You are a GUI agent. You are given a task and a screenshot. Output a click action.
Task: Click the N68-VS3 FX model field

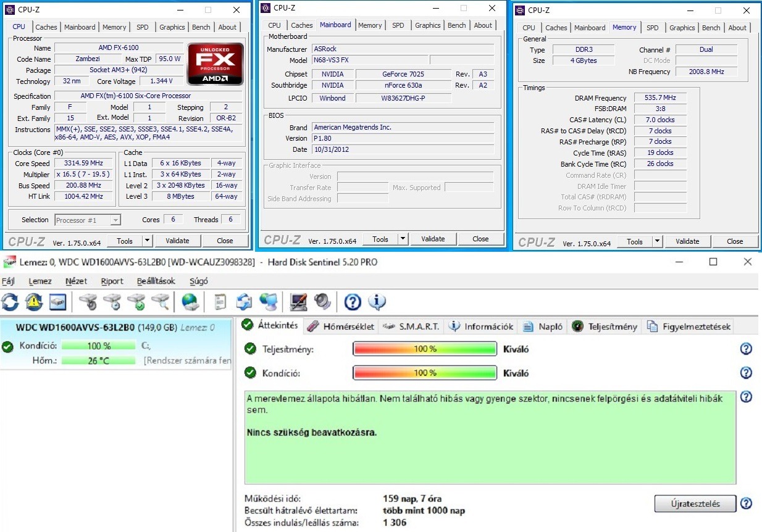tap(369, 60)
